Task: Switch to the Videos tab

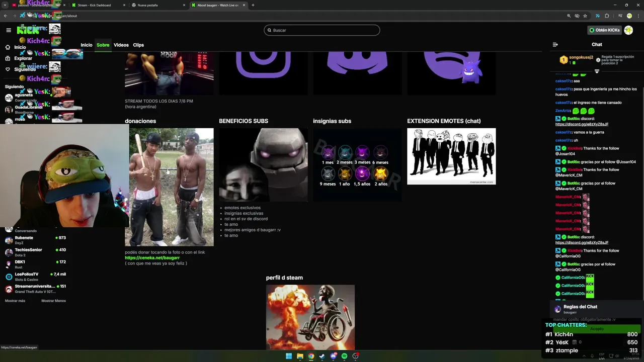Action: (121, 45)
